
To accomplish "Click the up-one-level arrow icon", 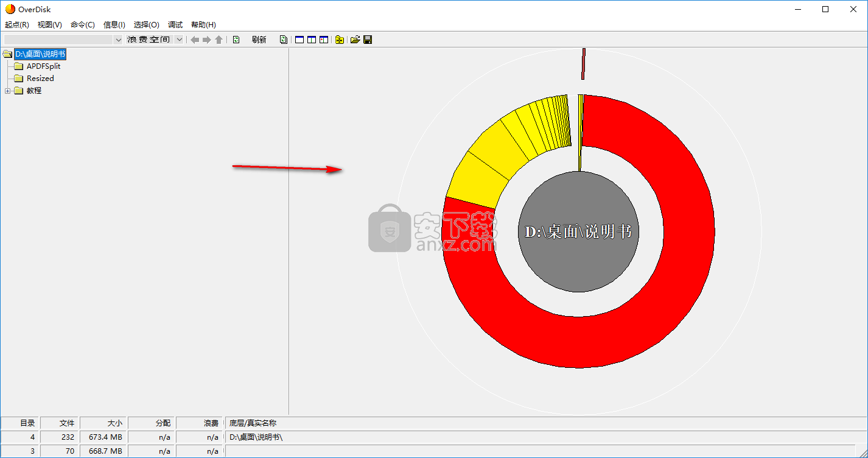I will coord(219,40).
